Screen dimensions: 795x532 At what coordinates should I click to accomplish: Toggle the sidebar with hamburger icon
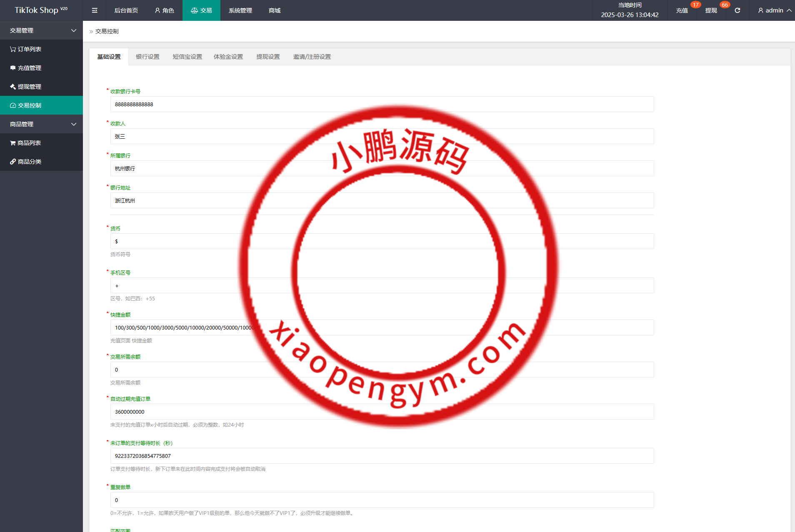click(x=95, y=10)
